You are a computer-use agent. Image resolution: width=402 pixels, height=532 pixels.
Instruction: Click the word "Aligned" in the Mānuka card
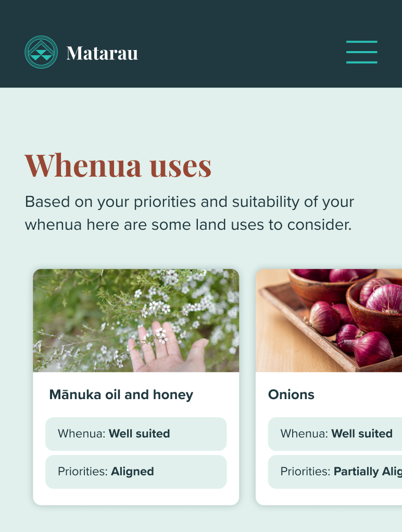[x=132, y=472]
